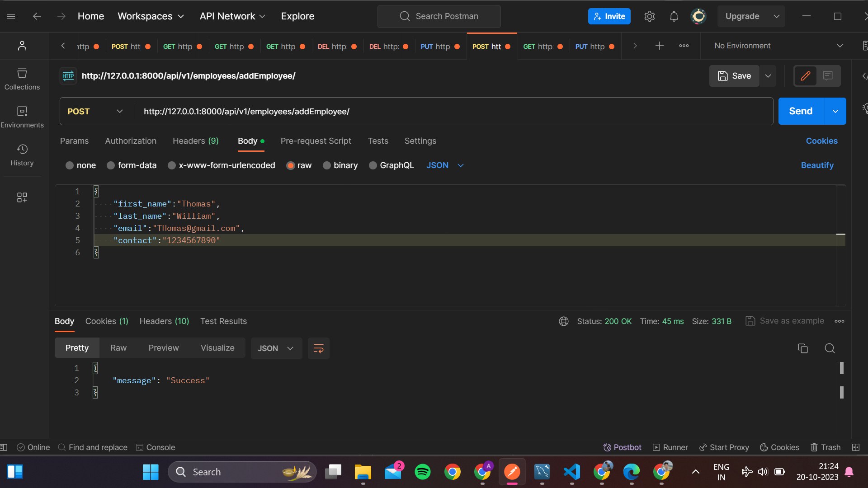
Task: Send the addEmployee request
Action: [800, 111]
